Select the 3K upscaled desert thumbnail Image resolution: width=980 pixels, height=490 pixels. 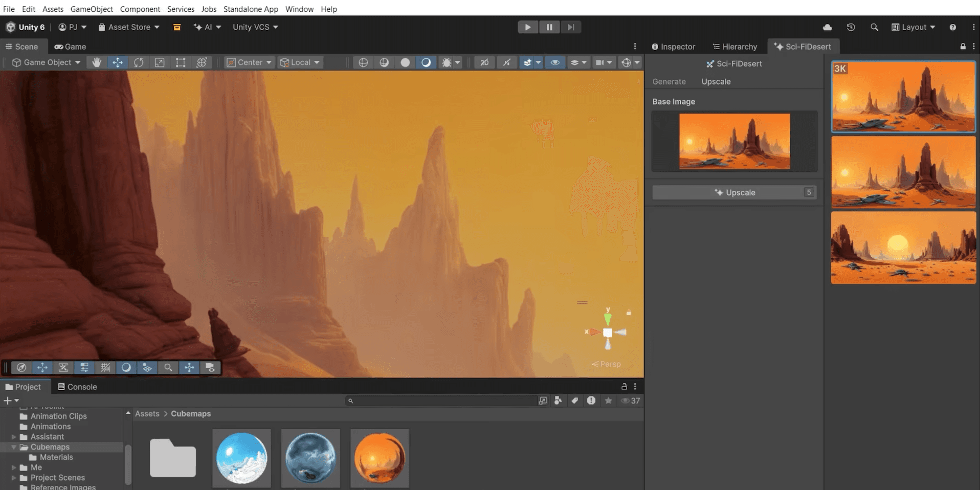coord(903,97)
